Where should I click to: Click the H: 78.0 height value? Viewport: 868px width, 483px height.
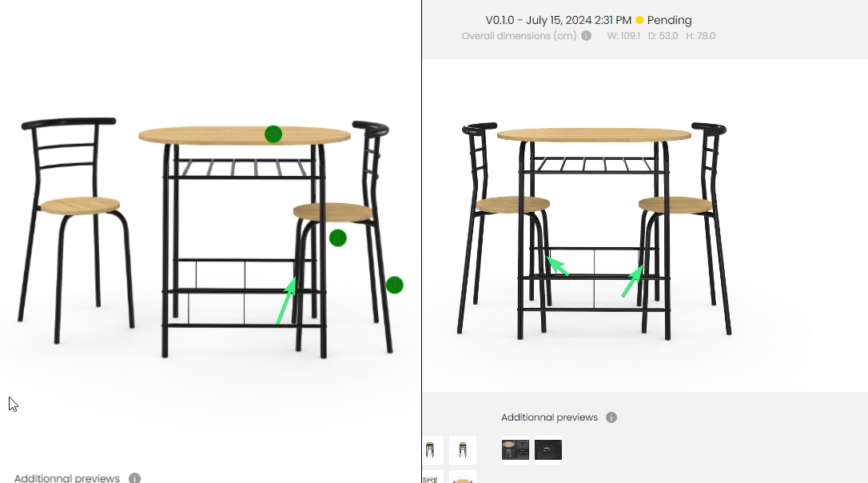[x=700, y=36]
